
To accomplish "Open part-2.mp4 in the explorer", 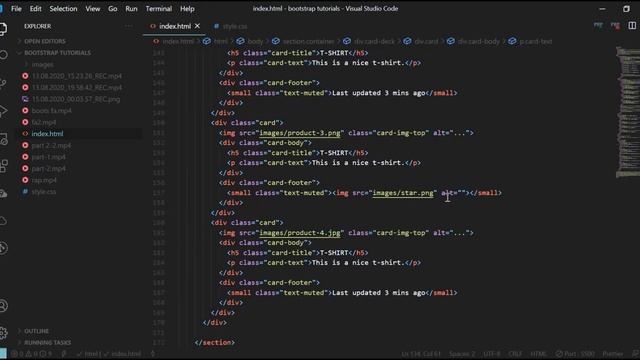I will tap(49, 168).
